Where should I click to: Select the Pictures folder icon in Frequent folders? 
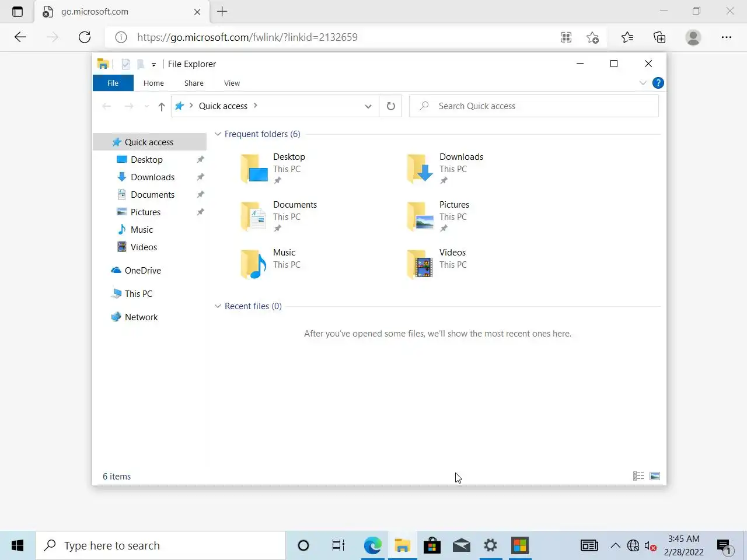[x=420, y=216]
